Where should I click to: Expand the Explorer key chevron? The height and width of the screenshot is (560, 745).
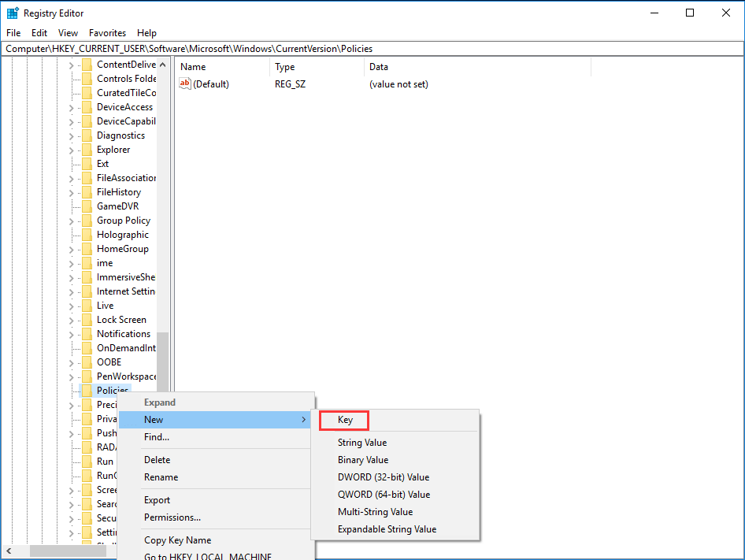pos(71,150)
